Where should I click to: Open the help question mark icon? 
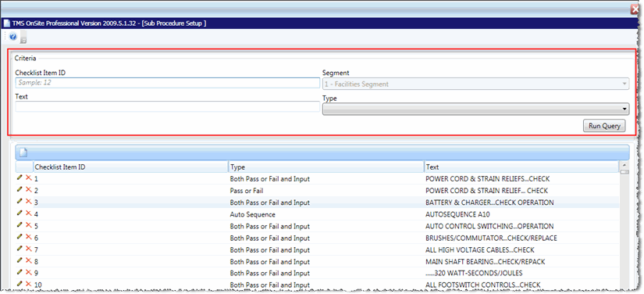(12, 37)
